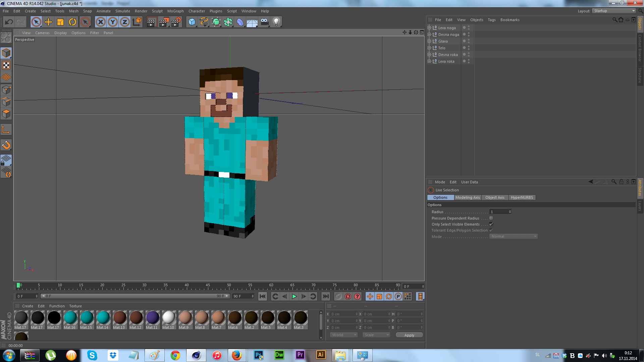Enable Axis mode in left palette
The height and width of the screenshot is (362, 644).
coord(6,130)
